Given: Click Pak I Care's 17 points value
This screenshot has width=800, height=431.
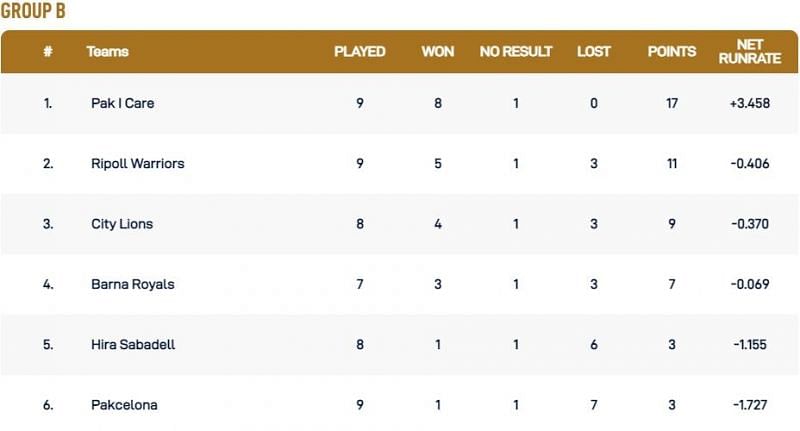Looking at the screenshot, I should click(672, 103).
